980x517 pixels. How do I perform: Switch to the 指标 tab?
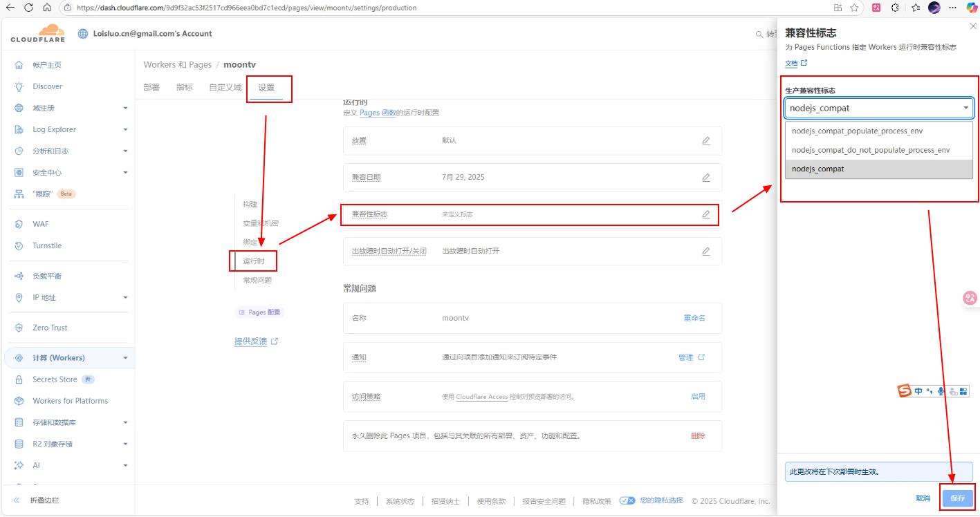(185, 88)
